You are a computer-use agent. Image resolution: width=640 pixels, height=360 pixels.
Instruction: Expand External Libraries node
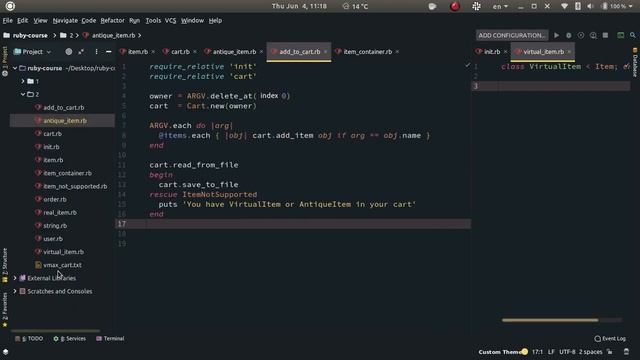pyautogui.click(x=15, y=278)
